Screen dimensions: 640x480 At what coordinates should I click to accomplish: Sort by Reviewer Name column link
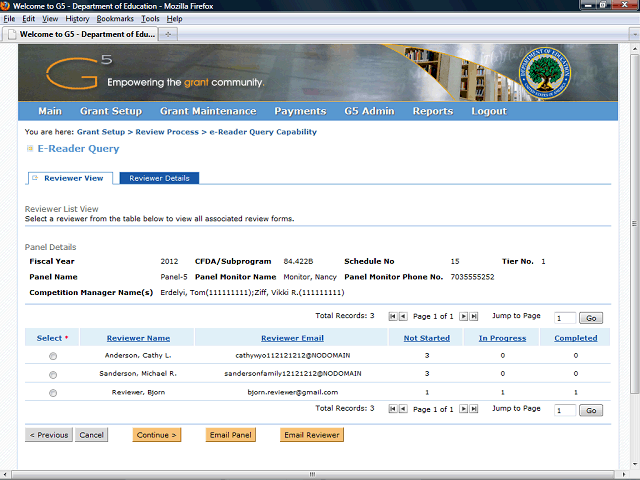coord(138,338)
